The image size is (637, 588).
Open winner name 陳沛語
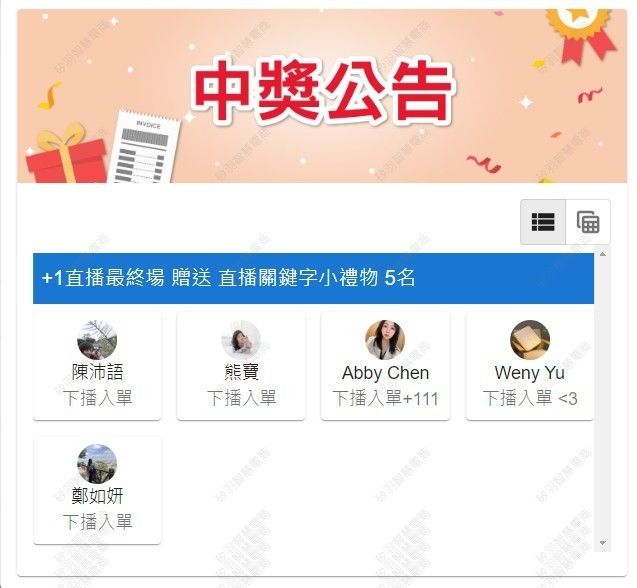click(x=98, y=372)
